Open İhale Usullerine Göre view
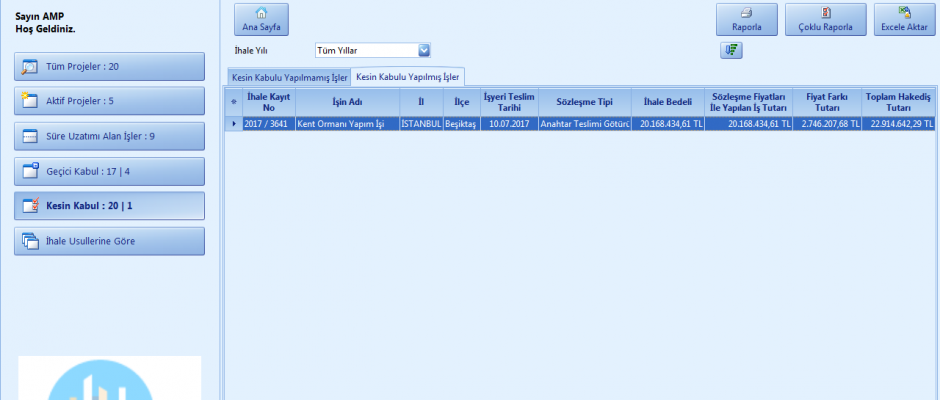The image size is (940, 400). [110, 241]
